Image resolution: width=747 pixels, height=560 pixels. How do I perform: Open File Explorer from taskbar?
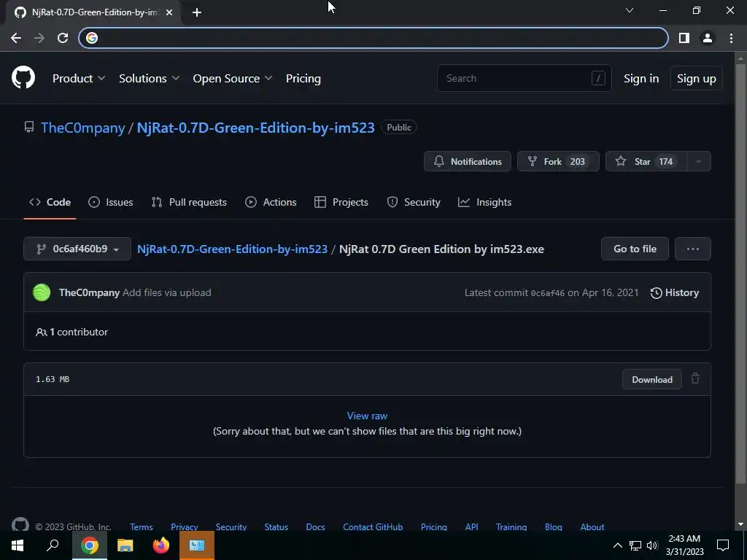point(125,545)
